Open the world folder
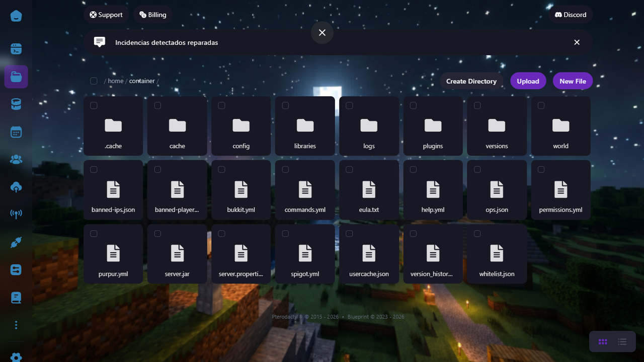644x362 pixels. pyautogui.click(x=560, y=126)
